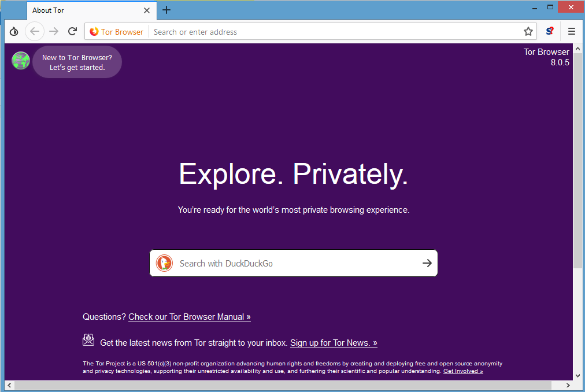Follow the Sign up for Tor News link
This screenshot has width=585, height=392.
(x=334, y=343)
